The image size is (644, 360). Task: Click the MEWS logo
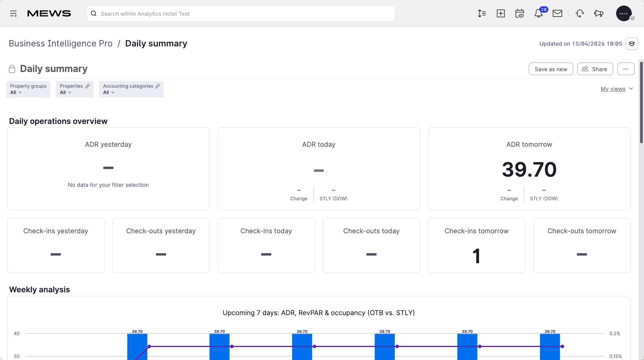click(49, 13)
